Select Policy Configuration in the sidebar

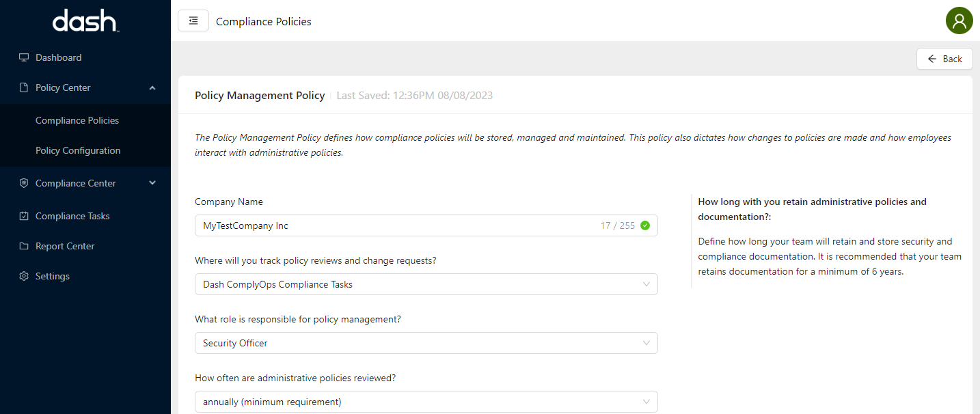[78, 150]
